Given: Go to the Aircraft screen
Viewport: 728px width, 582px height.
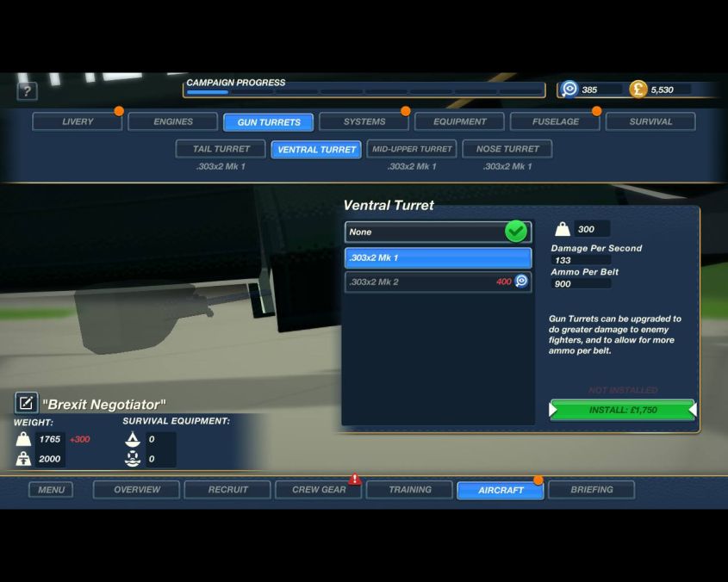Looking at the screenshot, I should coord(501,490).
